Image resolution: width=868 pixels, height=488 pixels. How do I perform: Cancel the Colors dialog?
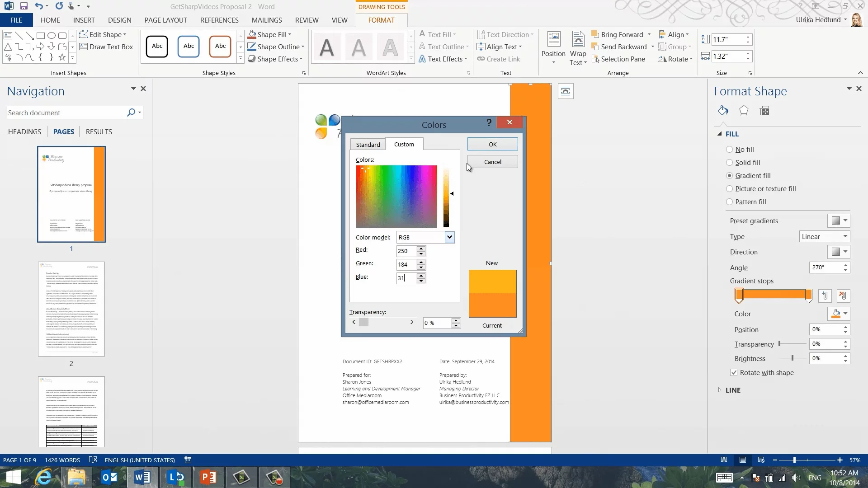coord(492,162)
